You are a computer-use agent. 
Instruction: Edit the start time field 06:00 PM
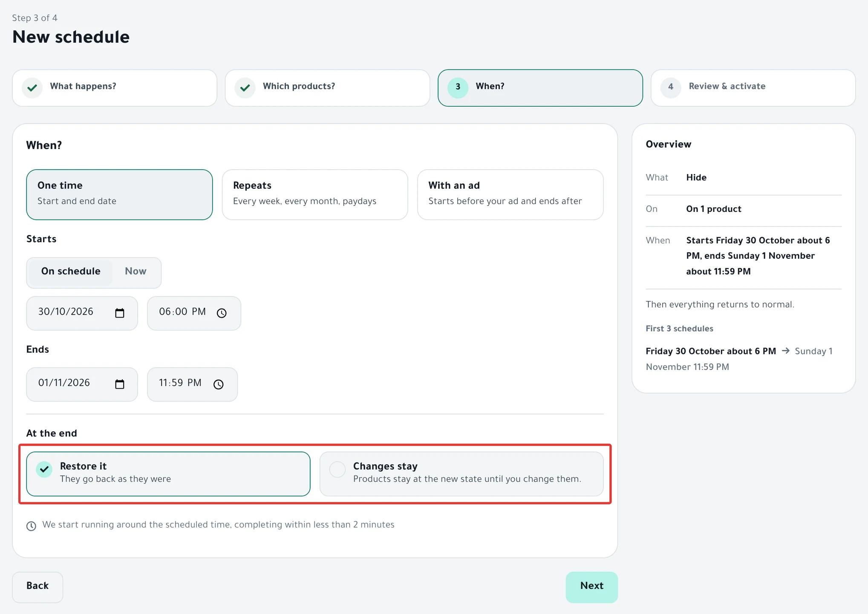pyautogui.click(x=194, y=313)
